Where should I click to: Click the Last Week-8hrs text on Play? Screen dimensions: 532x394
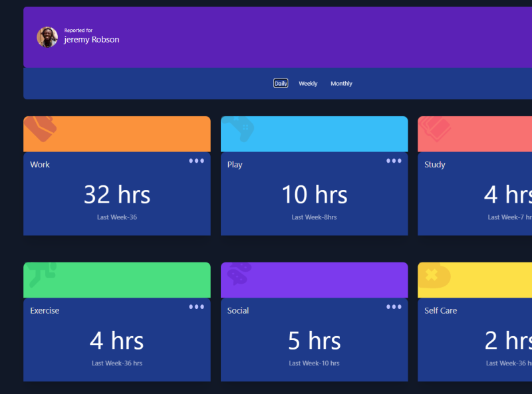[314, 217]
